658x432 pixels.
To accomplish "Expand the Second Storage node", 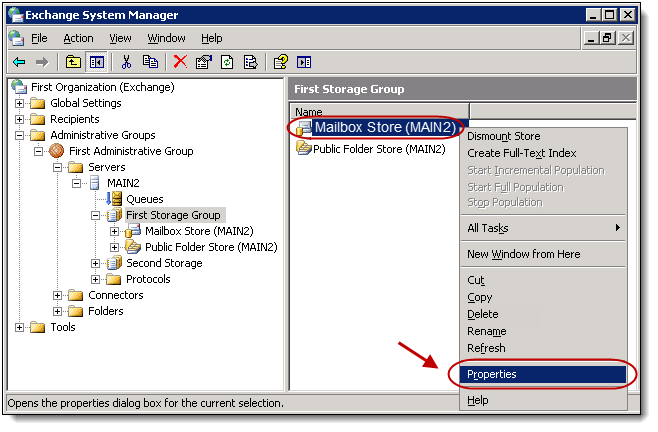I will 96,263.
